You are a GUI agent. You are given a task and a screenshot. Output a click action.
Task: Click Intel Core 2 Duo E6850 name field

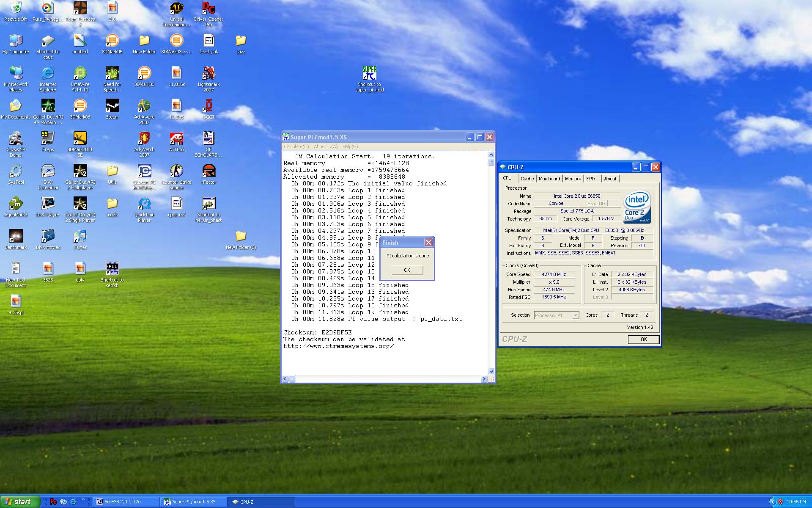(577, 196)
